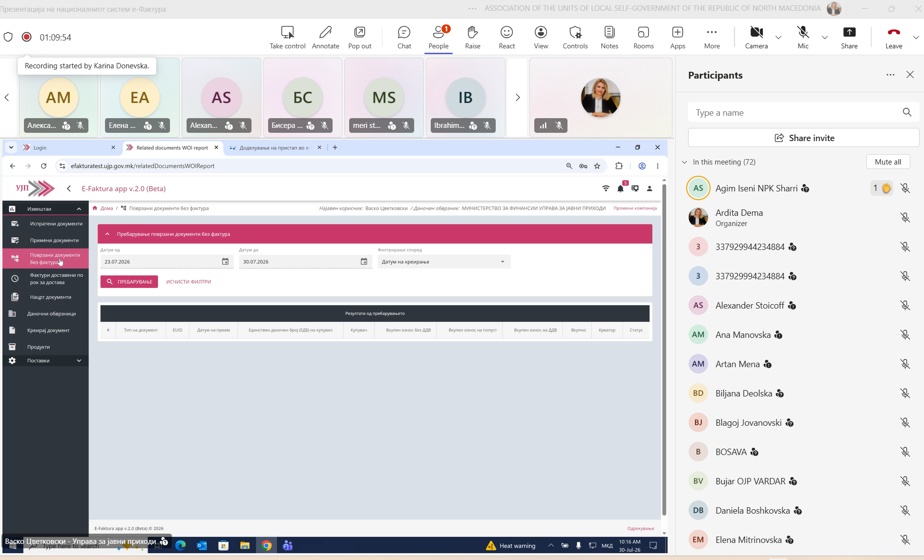The width and height of the screenshot is (924, 560).
Task: Open Participants panel more options
Action: pos(890,75)
